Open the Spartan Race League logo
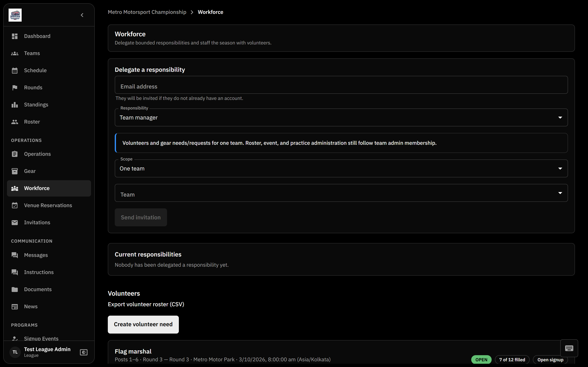 [15, 15]
